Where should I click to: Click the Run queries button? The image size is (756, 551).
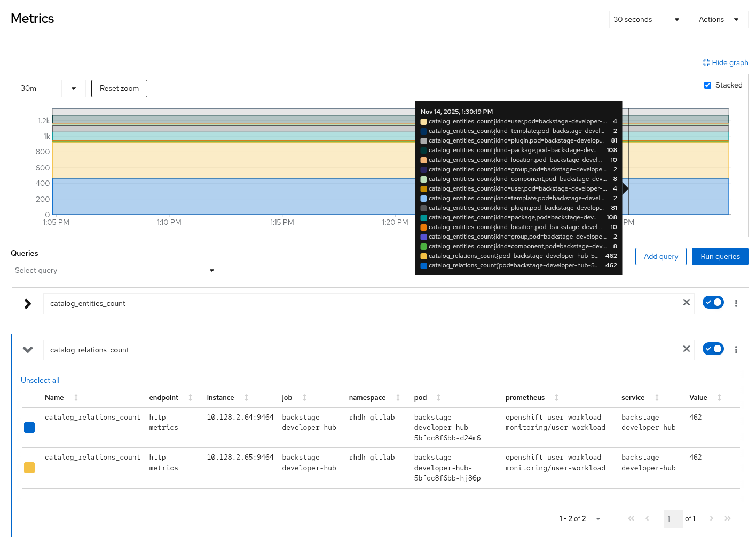(720, 256)
